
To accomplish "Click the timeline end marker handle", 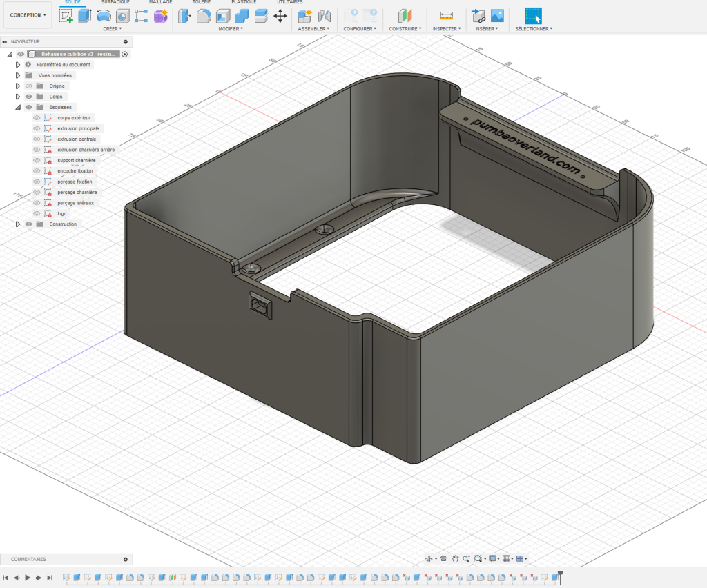I will (x=561, y=577).
